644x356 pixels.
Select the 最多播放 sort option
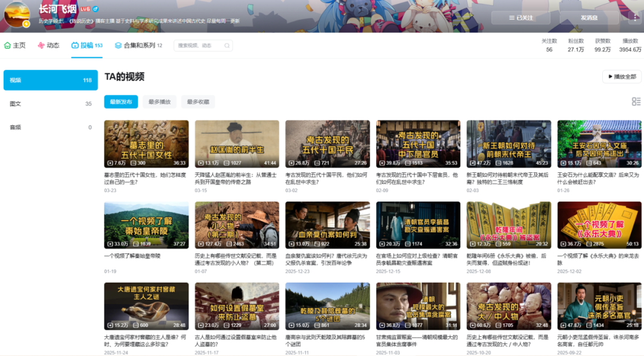[159, 102]
